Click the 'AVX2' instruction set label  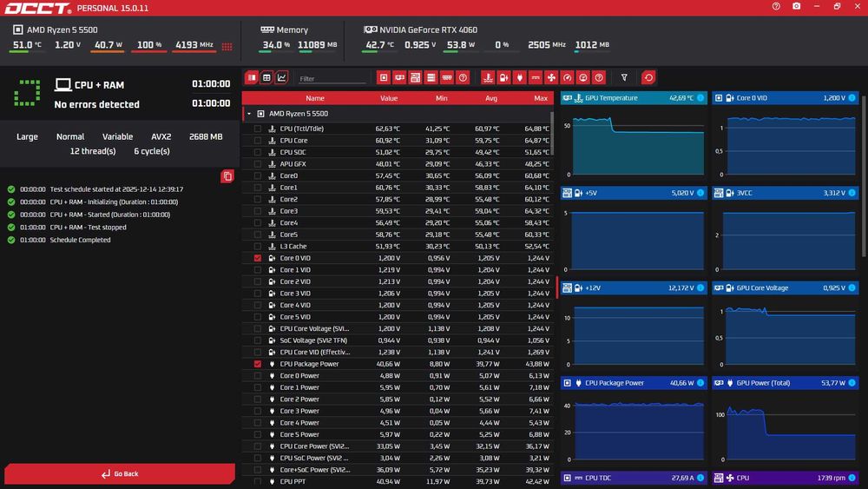point(161,136)
